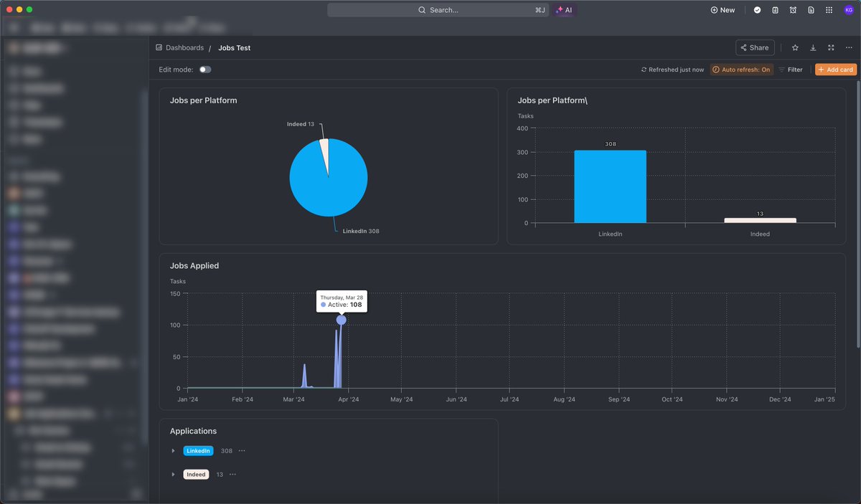Open the nine-dot apps grid icon
Screen dimensions: 861x504
(x=829, y=10)
